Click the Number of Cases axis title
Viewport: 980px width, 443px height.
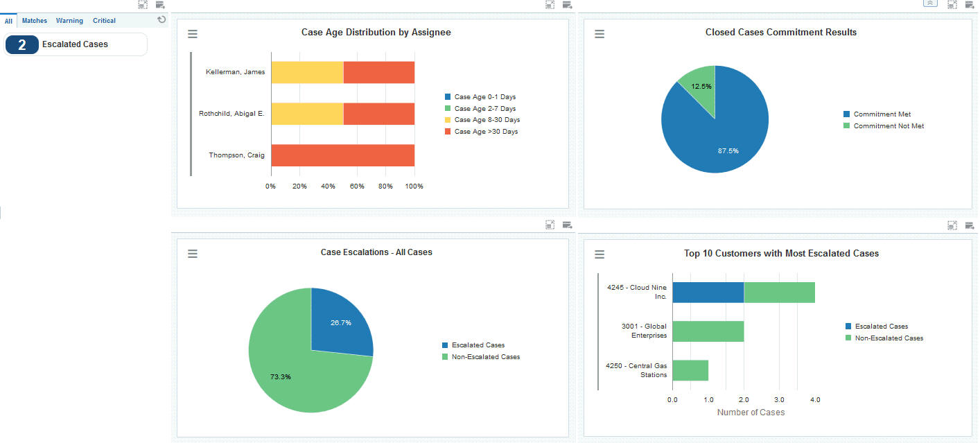pos(751,412)
